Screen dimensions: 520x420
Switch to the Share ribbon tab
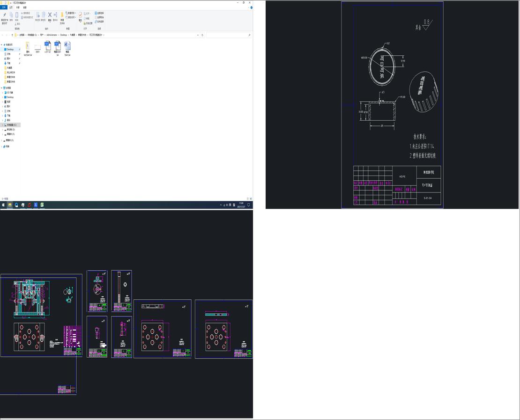pos(18,7)
